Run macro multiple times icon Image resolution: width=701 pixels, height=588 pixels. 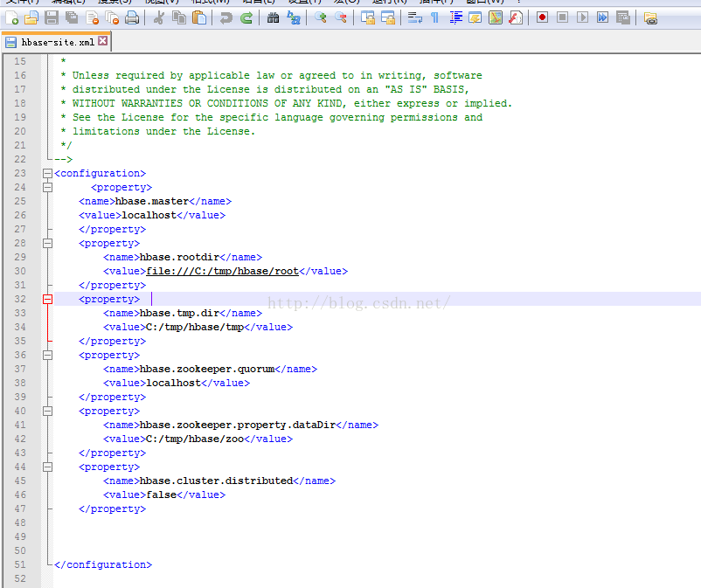(602, 17)
